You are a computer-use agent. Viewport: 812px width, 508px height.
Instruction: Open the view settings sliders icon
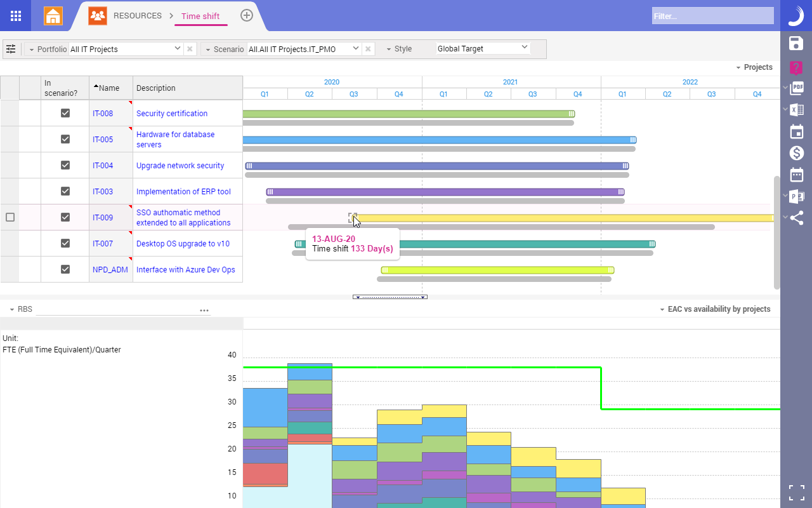point(11,48)
